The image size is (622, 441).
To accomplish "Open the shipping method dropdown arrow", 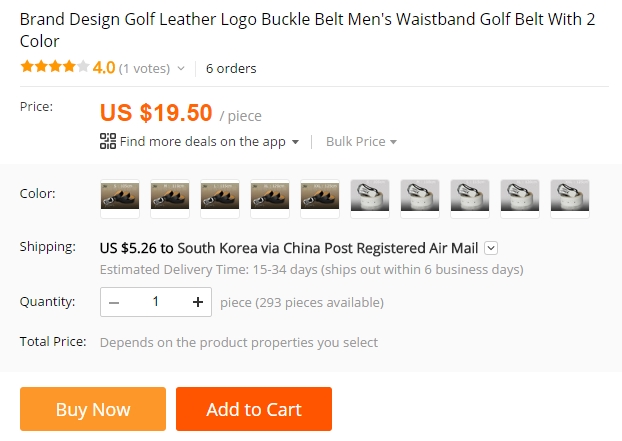I will click(x=491, y=248).
